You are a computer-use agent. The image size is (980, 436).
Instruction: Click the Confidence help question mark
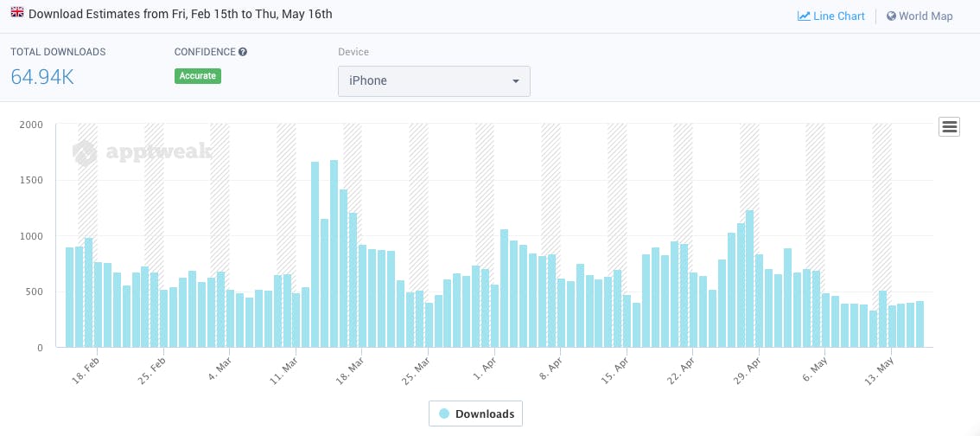243,52
